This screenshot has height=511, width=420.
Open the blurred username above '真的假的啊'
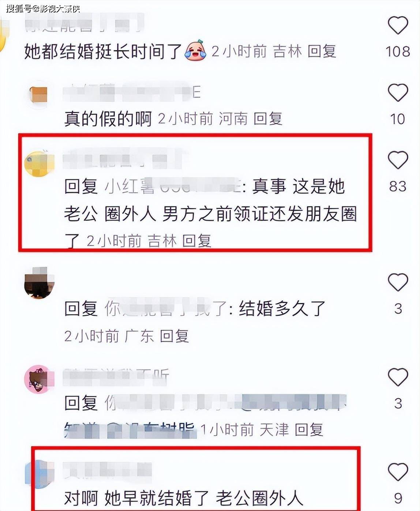tap(132, 92)
